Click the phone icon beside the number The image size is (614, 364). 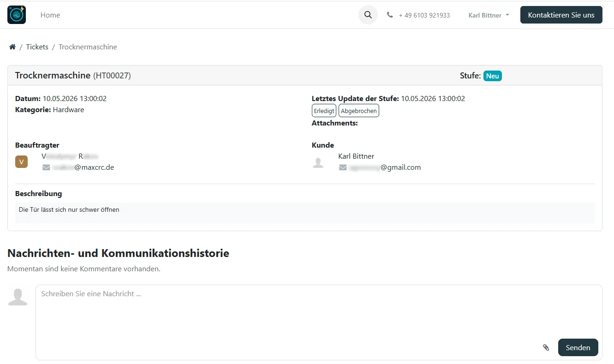(390, 15)
